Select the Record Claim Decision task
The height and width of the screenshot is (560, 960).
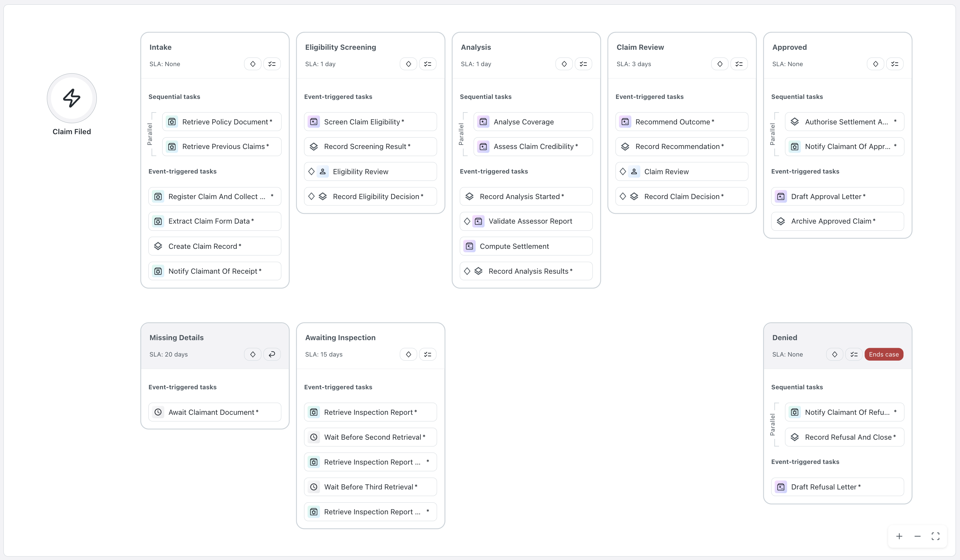point(682,197)
